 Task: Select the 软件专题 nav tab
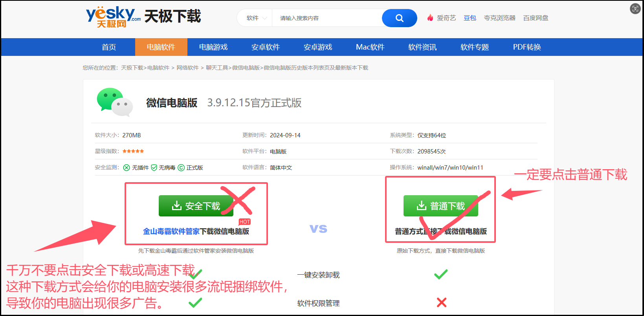pyautogui.click(x=475, y=47)
